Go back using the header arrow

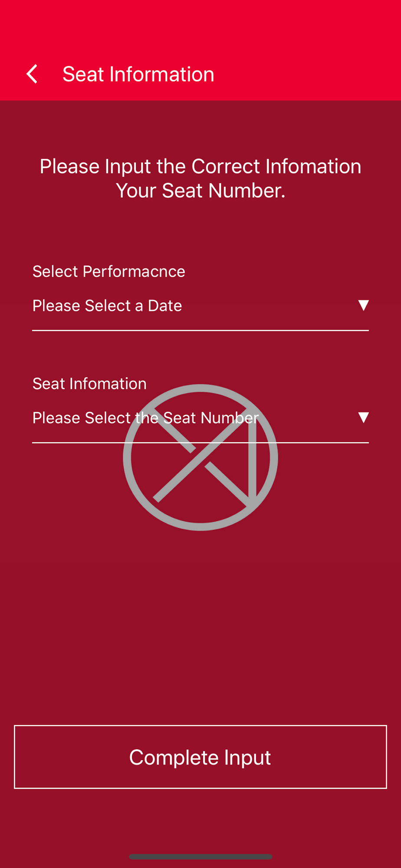[32, 74]
